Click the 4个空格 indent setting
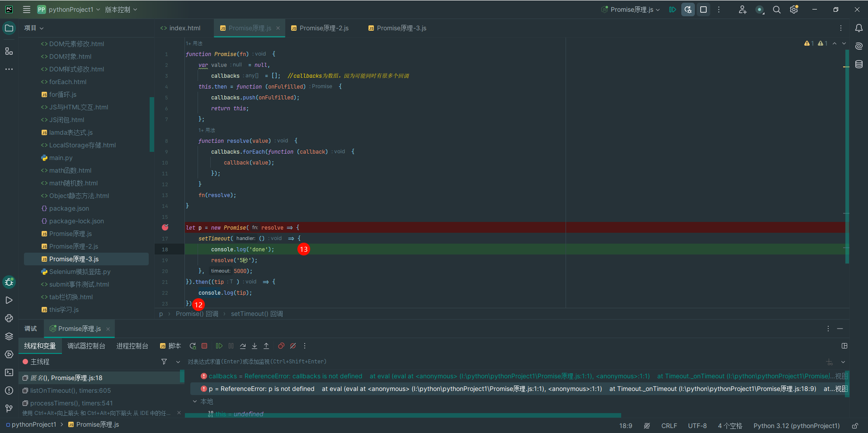The height and width of the screenshot is (433, 868). coord(730,426)
